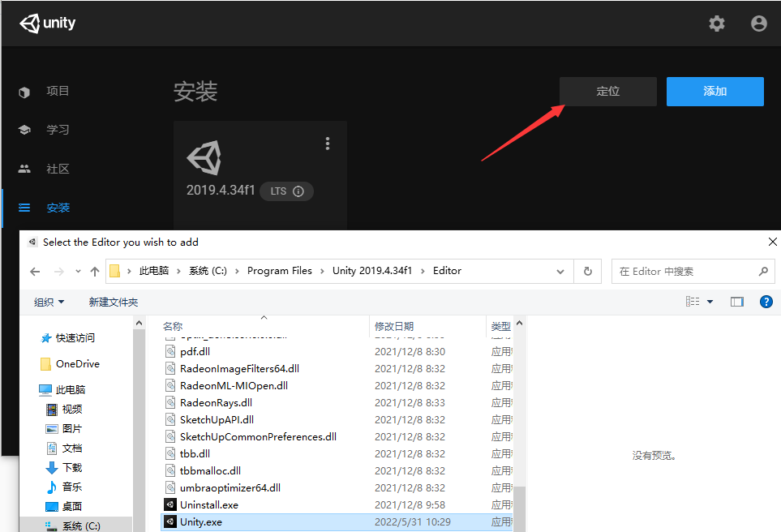Viewport: 781px width, 532px height.
Task: Select tbb.dll file
Action: pyautogui.click(x=195, y=454)
